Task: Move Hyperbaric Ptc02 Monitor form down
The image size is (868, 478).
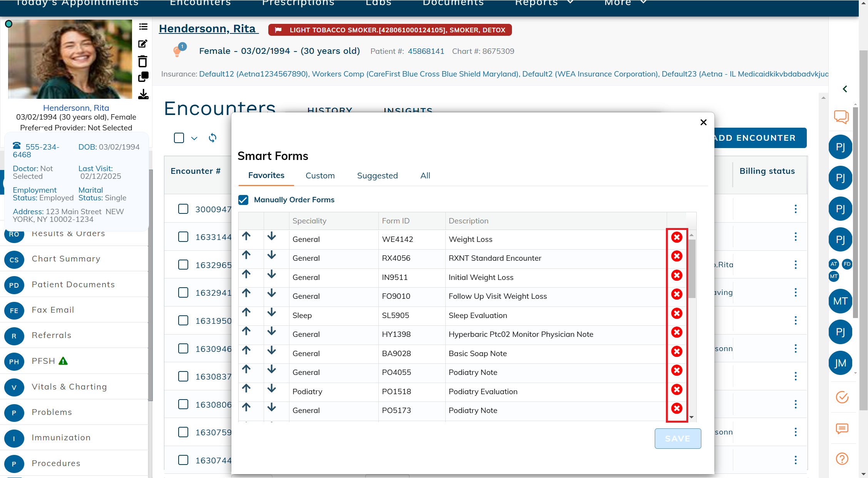Action: pyautogui.click(x=272, y=331)
